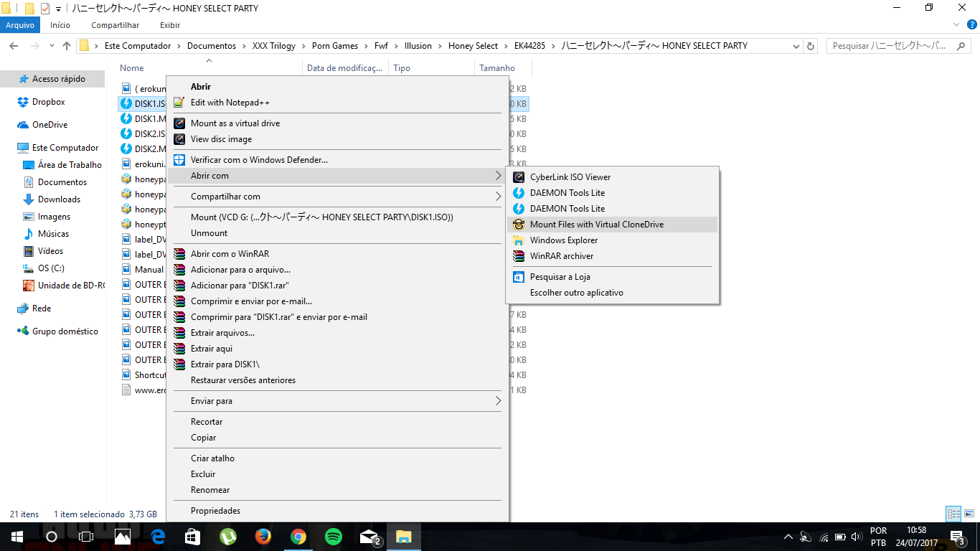Choose Edit with Notepad++
The height and width of the screenshot is (551, 980).
click(x=230, y=103)
